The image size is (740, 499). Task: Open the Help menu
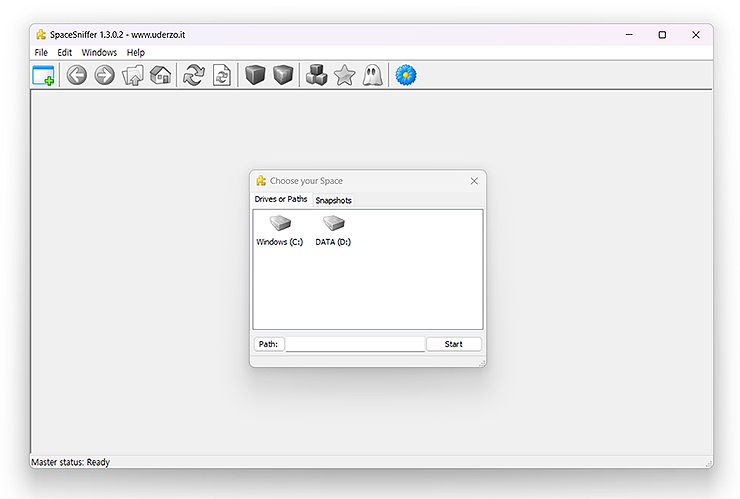[135, 52]
